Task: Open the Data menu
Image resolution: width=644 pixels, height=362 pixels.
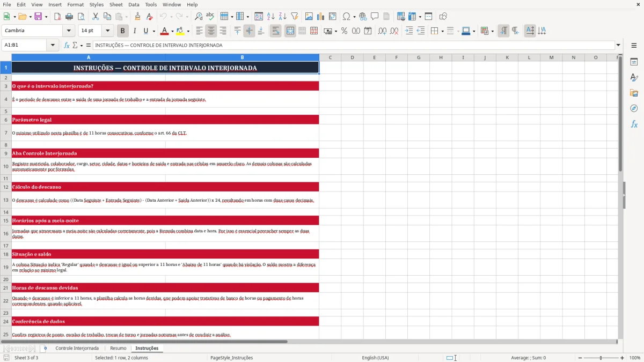Action: 134,4
